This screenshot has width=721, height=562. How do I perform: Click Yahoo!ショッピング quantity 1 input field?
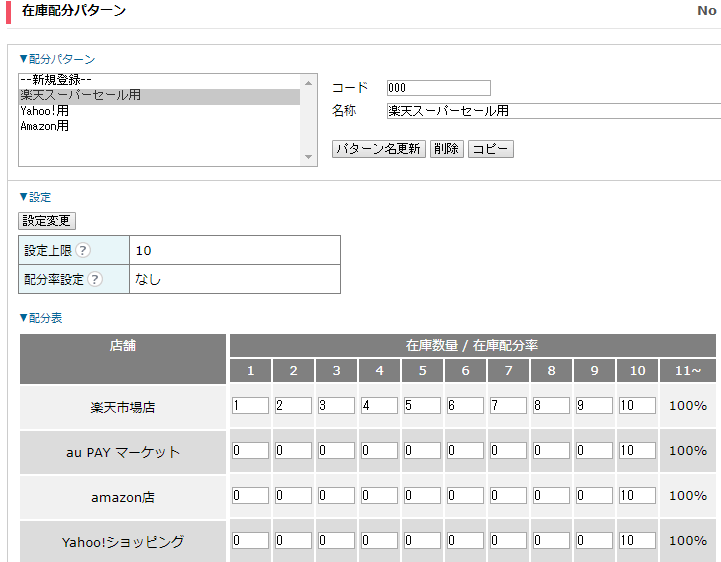250,541
